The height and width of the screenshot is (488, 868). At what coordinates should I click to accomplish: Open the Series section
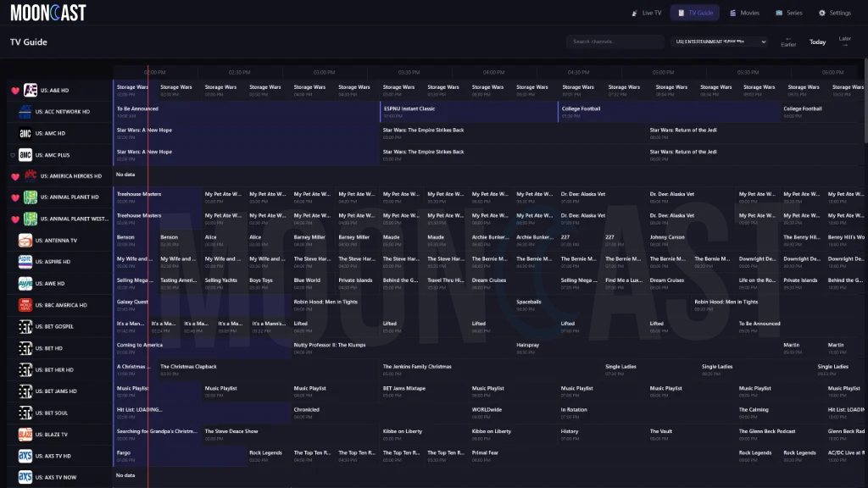point(787,12)
